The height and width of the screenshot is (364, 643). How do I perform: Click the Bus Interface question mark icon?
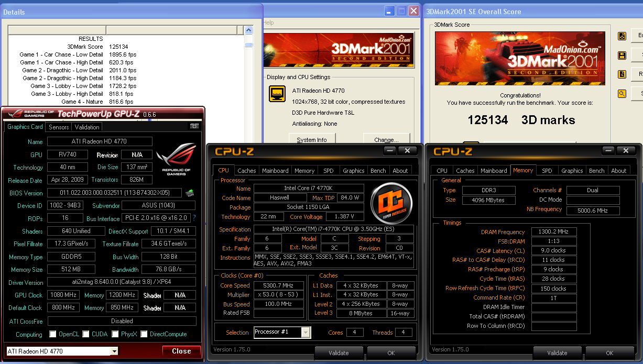(x=194, y=218)
